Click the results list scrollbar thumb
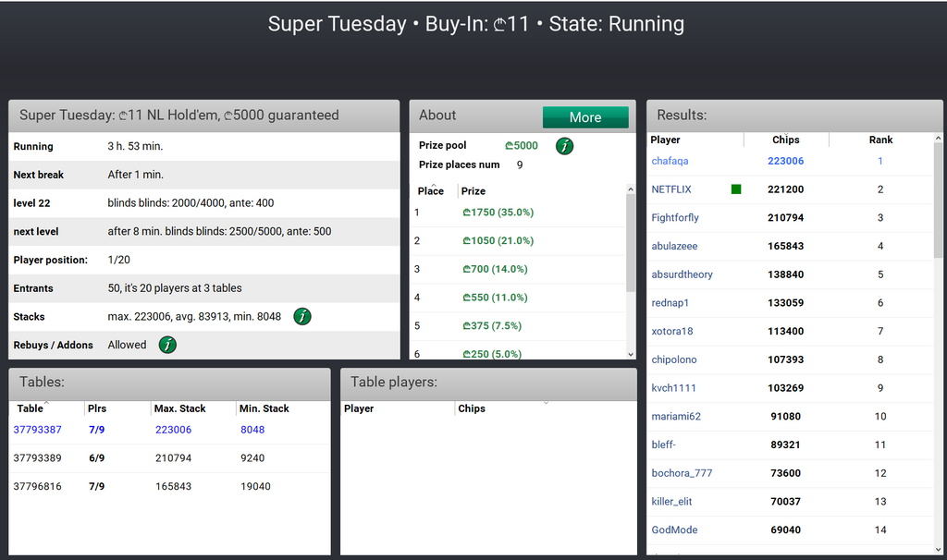This screenshot has height=560, width=947. (938, 201)
